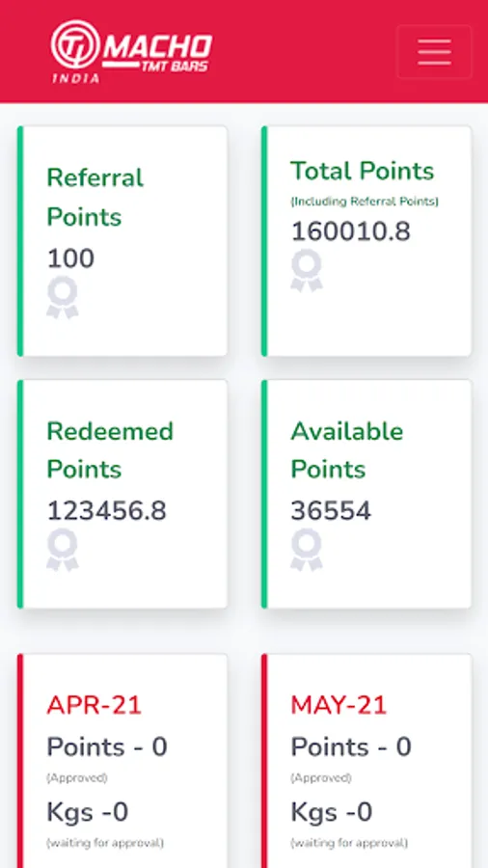The height and width of the screenshot is (868, 488).
Task: Click the 160010.8 total points value
Action: 351,231
